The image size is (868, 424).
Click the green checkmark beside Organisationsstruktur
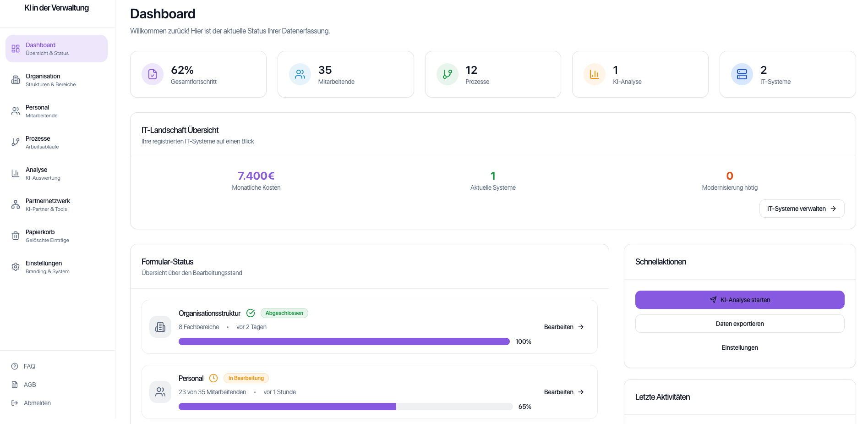tap(251, 313)
